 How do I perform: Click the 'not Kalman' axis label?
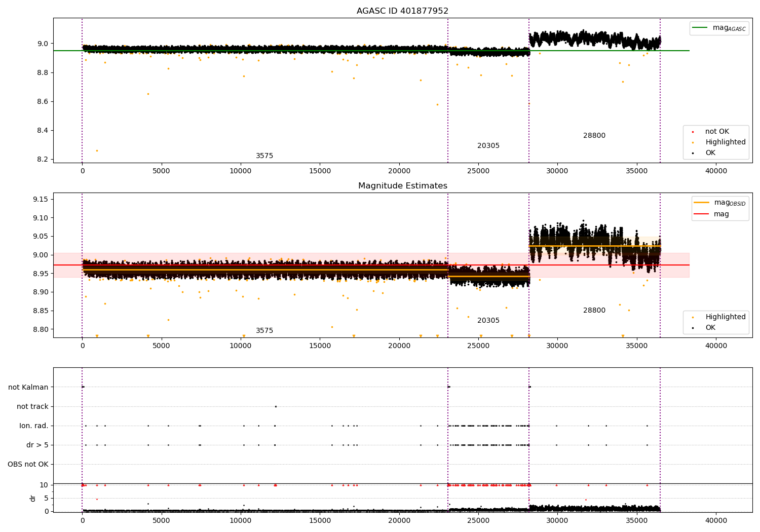coord(28,388)
